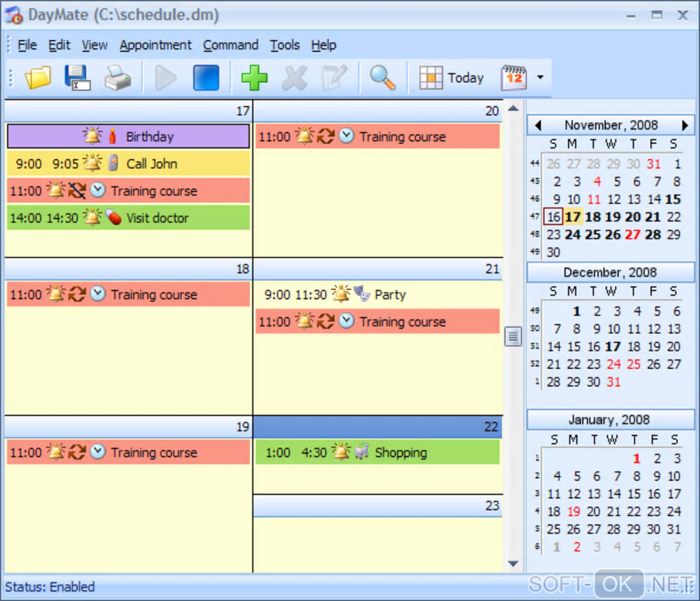
Task: Click the Status: Enabled status bar text
Action: [49, 587]
